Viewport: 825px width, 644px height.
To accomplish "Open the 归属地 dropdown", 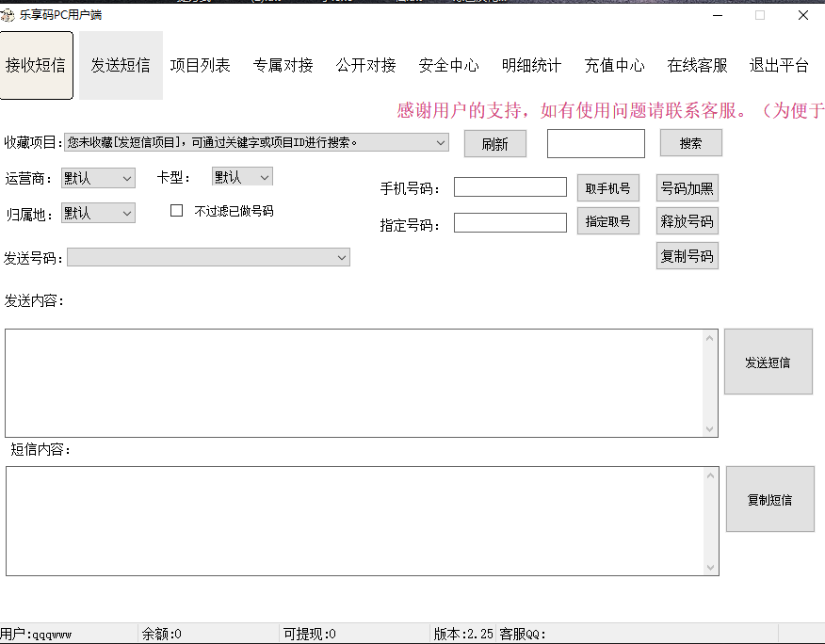I will [x=98, y=213].
